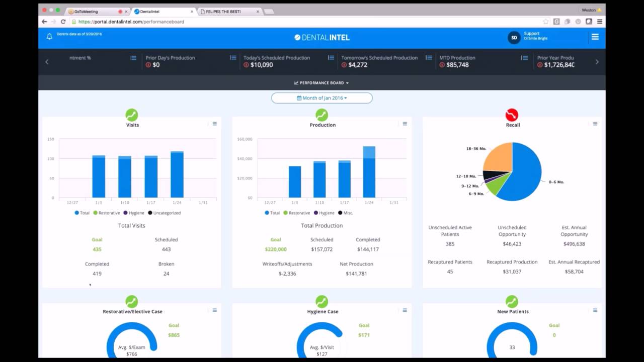Image resolution: width=644 pixels, height=362 pixels.
Task: Toggle Restorative legend in Visits chart
Action: tap(106, 213)
